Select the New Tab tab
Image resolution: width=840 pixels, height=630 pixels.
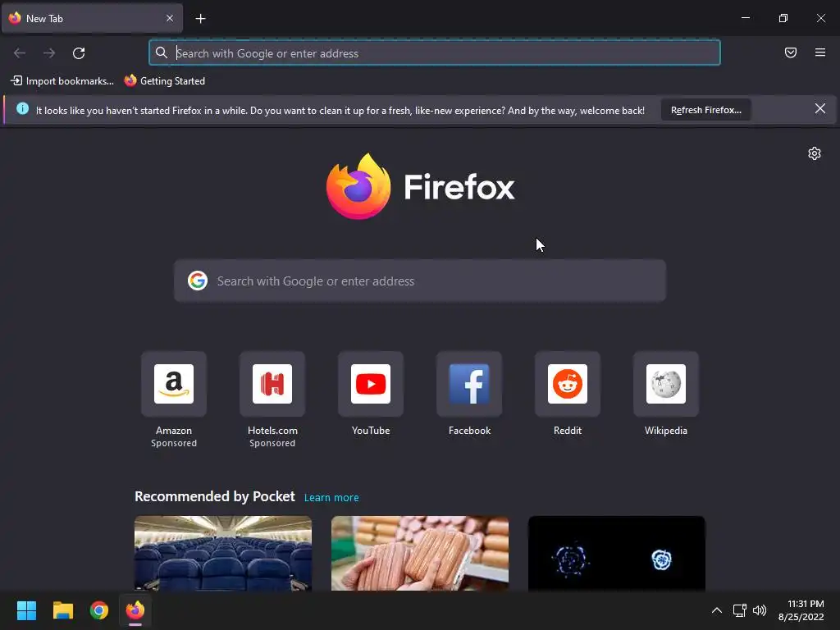(x=92, y=18)
